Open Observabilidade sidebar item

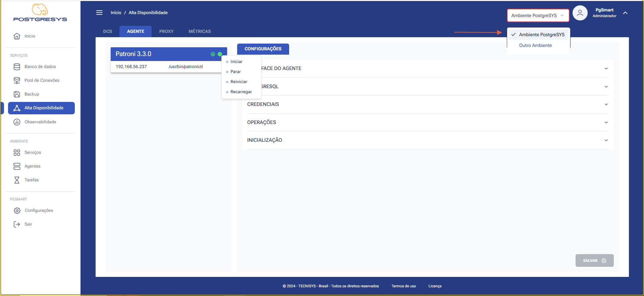[x=41, y=122]
